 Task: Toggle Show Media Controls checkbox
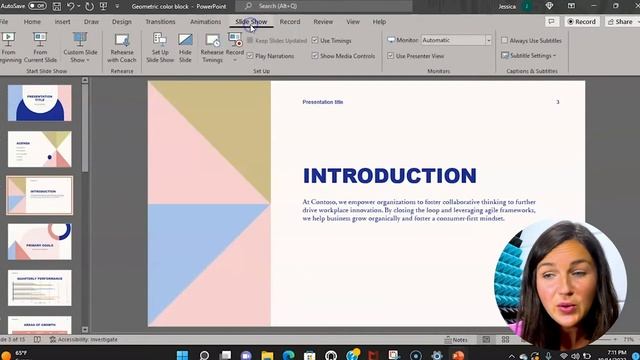(x=315, y=56)
